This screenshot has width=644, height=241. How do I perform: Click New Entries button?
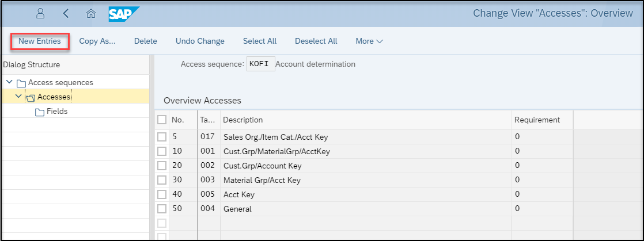pyautogui.click(x=39, y=41)
